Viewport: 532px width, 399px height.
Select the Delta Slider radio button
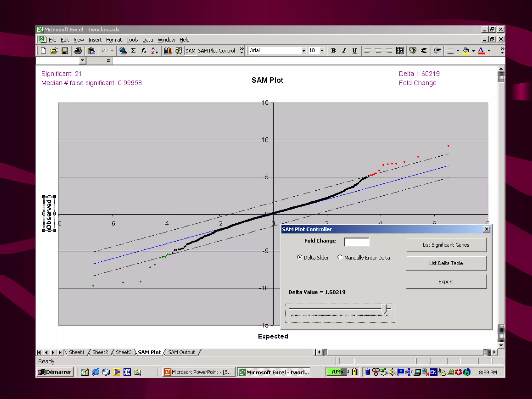300,257
